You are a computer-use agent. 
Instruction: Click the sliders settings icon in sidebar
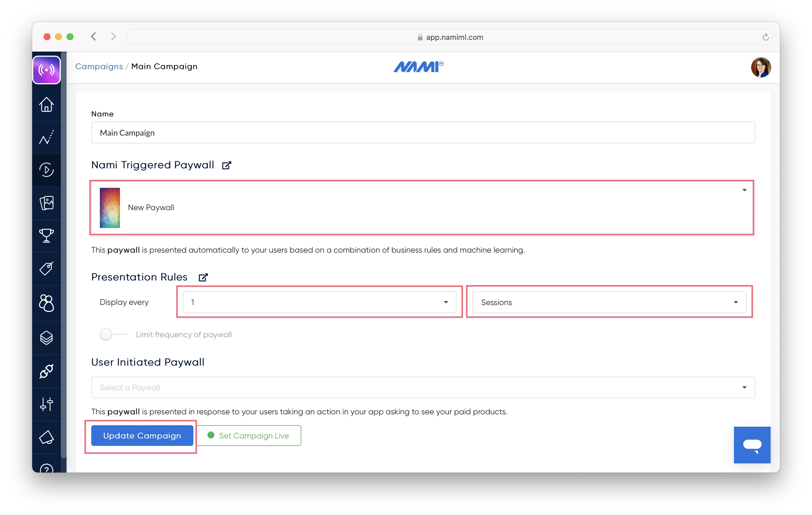point(46,404)
